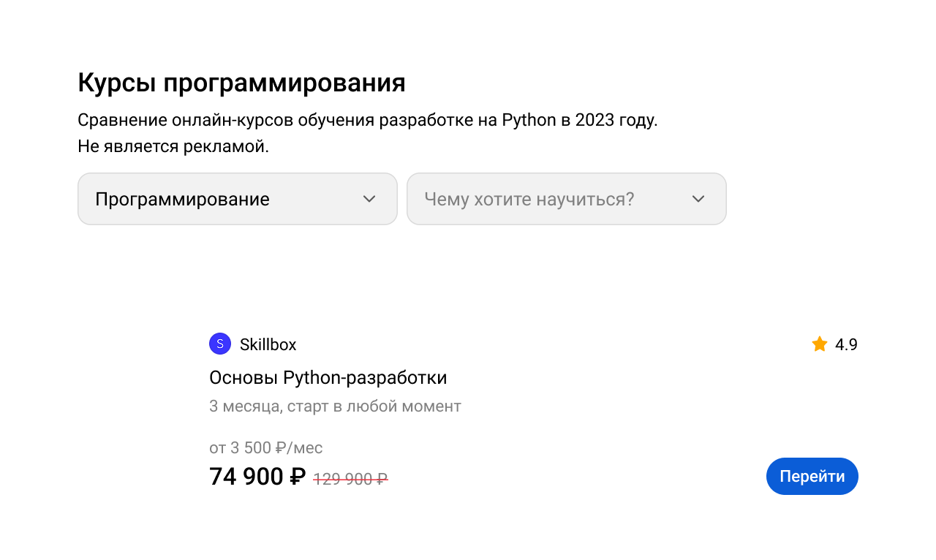Click the word Python in the description
Viewport: 936px width, 560px height.
(x=529, y=120)
